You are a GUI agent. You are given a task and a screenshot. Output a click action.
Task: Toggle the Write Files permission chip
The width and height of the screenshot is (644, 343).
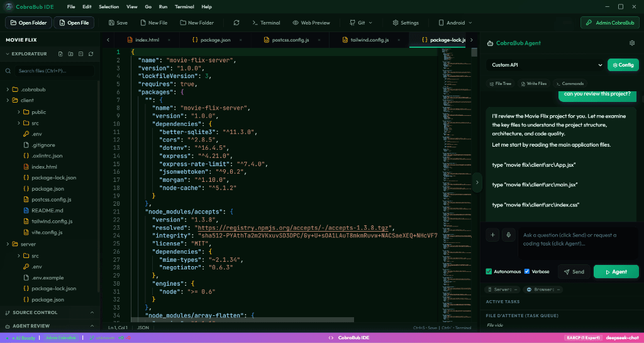[x=534, y=83]
